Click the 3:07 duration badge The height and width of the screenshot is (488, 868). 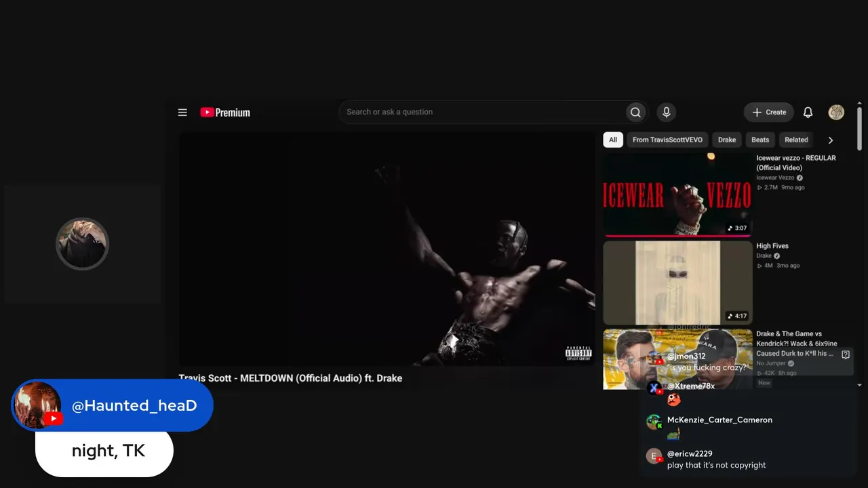coord(737,228)
